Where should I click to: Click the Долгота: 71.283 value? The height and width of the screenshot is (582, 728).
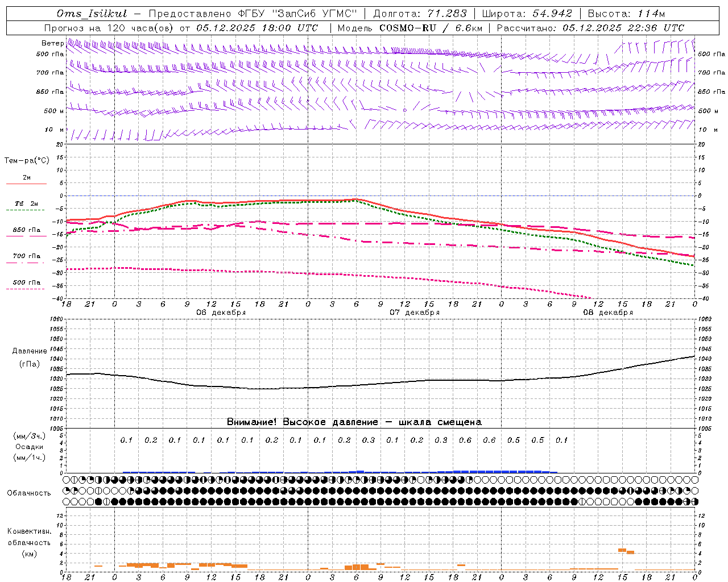[x=420, y=14]
